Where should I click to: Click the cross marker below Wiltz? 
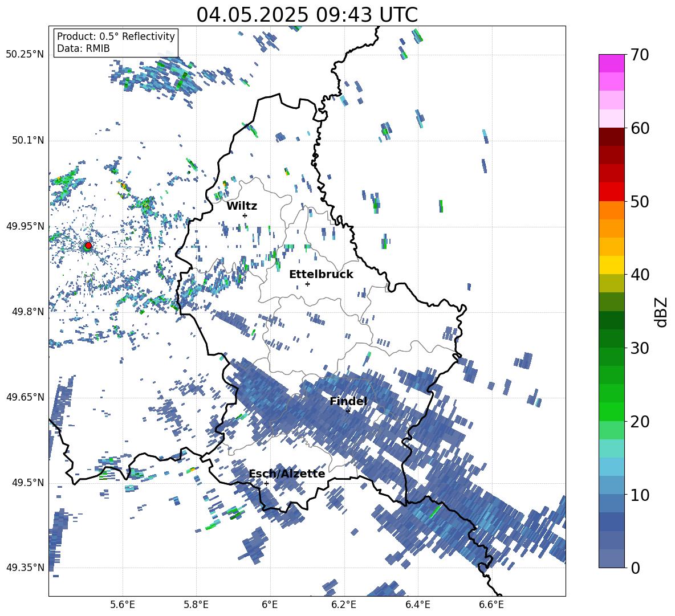[x=245, y=215]
